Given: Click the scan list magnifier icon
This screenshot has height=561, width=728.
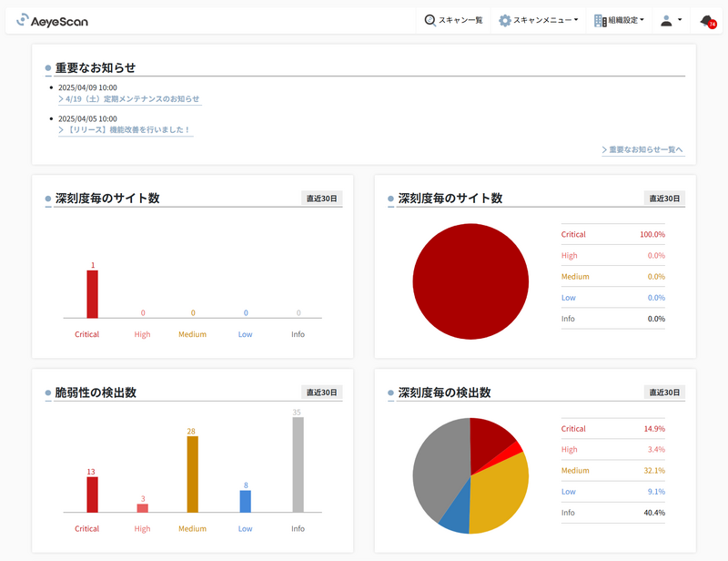Looking at the screenshot, I should coord(430,20).
